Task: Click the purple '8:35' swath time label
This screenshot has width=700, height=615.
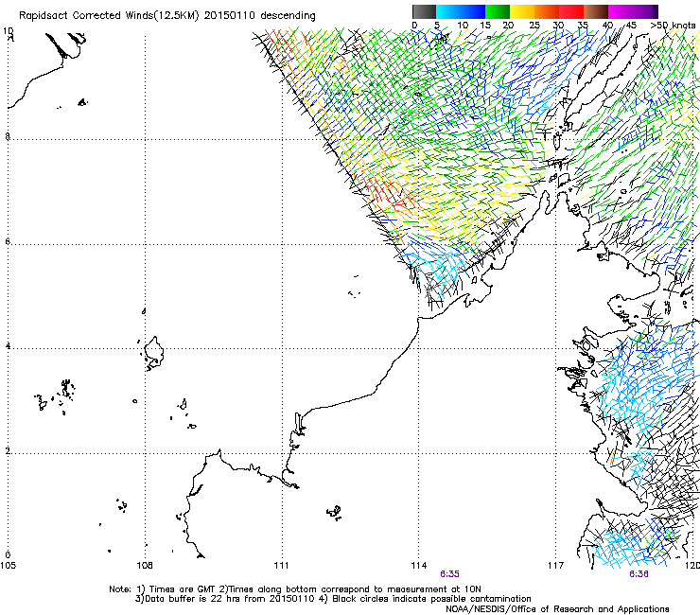Action: pos(449,574)
